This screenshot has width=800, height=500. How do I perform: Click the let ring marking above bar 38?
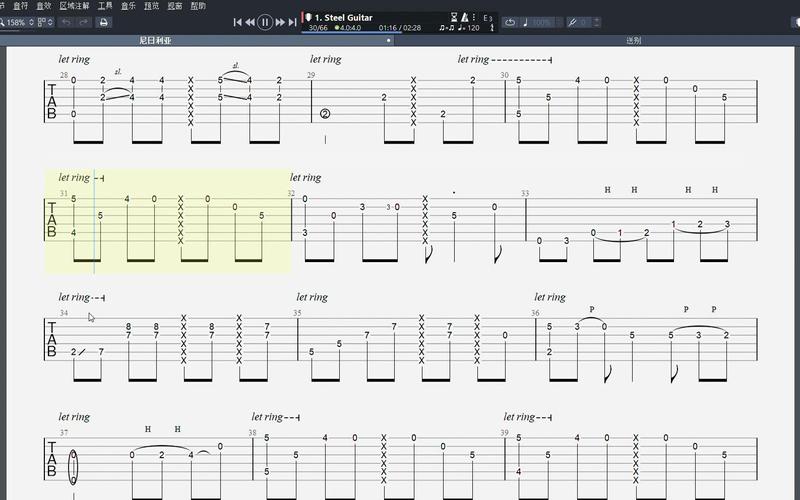pos(276,417)
